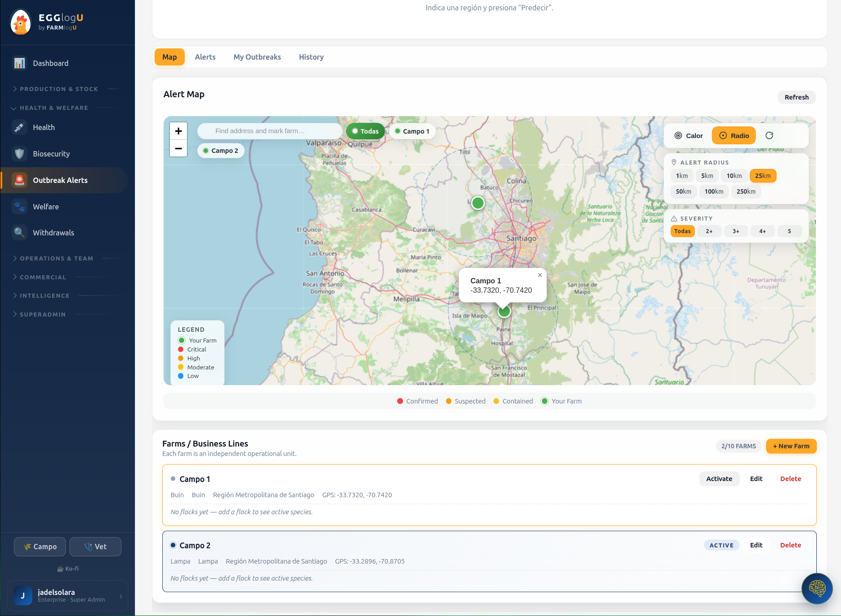Set alert radius to 1km

click(682, 176)
